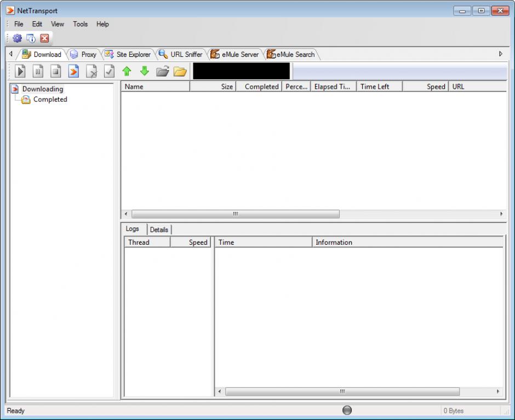Click the Thread column header

(147, 243)
